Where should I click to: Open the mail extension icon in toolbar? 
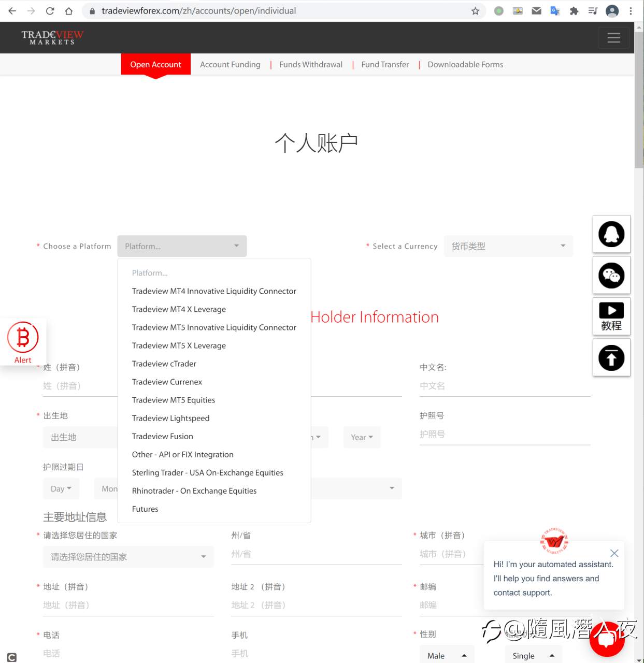(x=537, y=11)
